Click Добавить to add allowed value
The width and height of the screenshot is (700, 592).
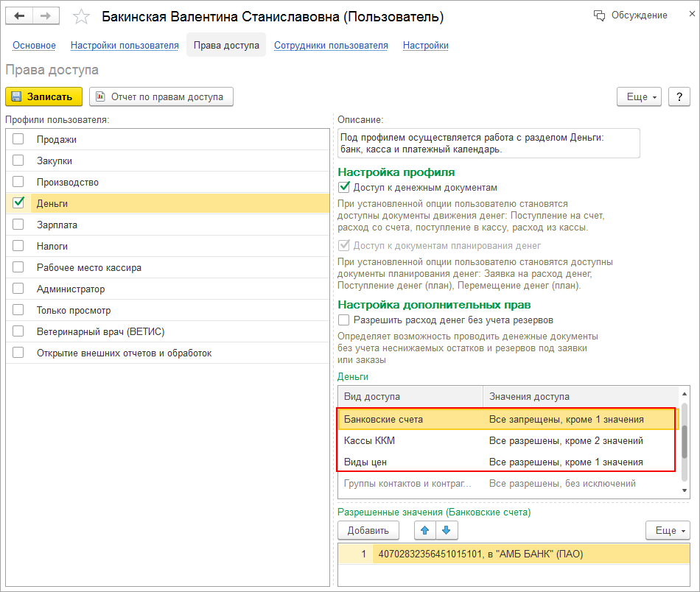(368, 530)
